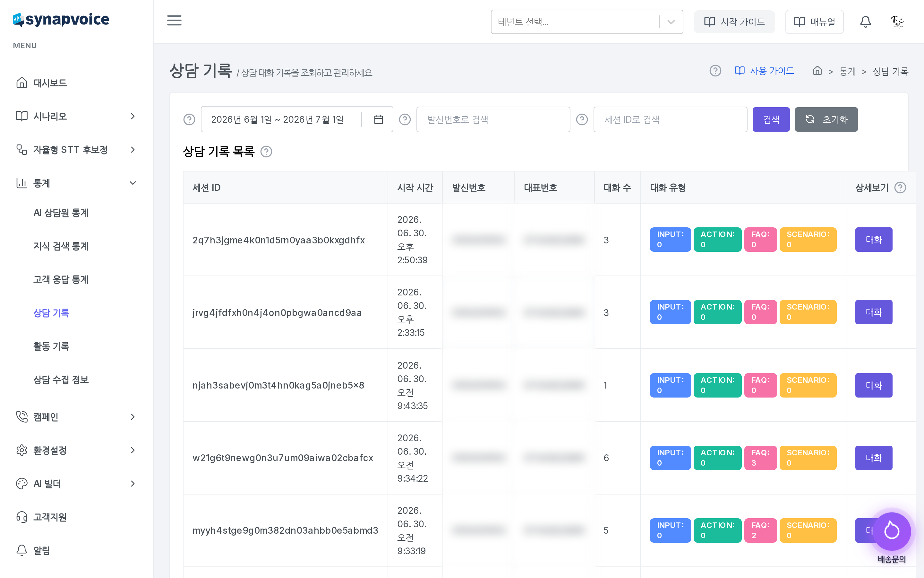Open the user profile avatar
The image size is (924, 578).
897,22
